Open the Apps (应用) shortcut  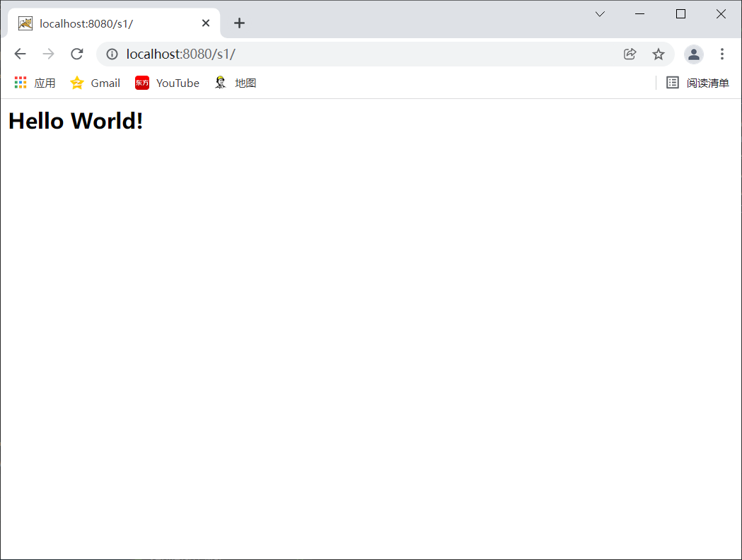(x=35, y=83)
